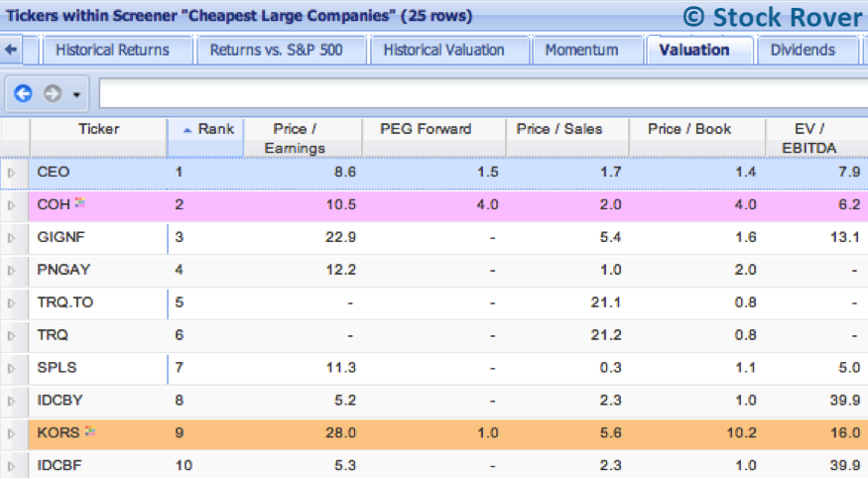Click the tab scroll-left arrow

click(x=11, y=50)
